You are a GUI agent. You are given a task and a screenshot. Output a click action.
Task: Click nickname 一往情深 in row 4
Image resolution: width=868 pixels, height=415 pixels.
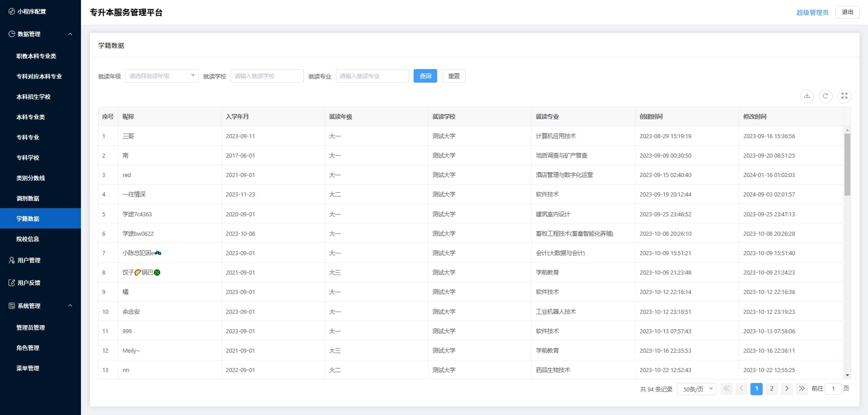tap(134, 194)
